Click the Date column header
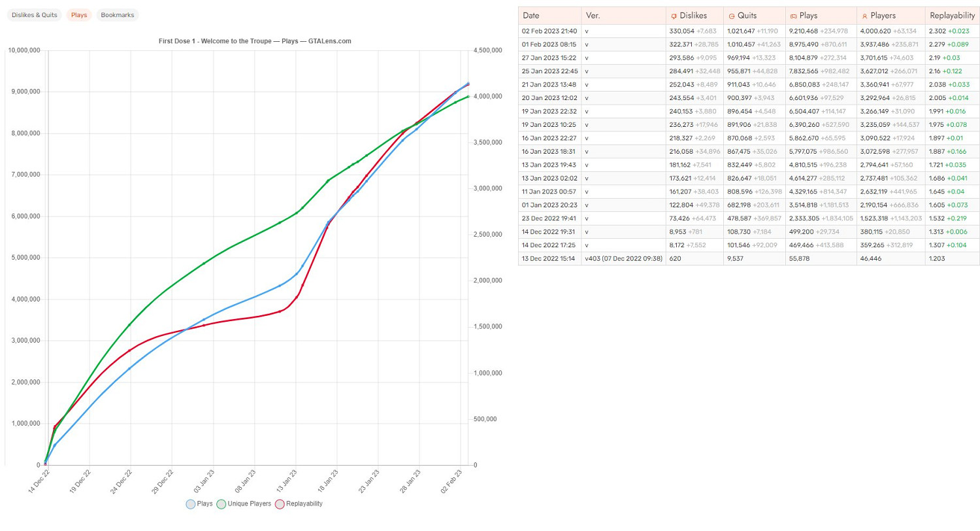This screenshot has height=531, width=980. tap(531, 16)
